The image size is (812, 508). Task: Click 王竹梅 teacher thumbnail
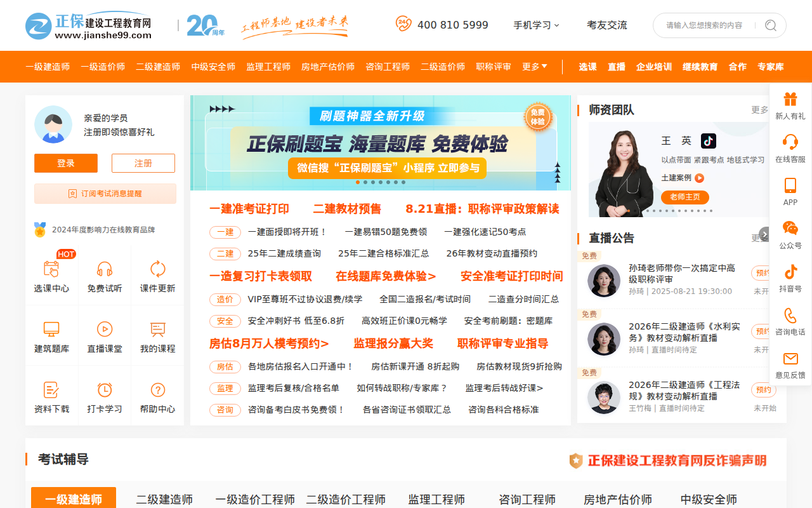[604, 398]
